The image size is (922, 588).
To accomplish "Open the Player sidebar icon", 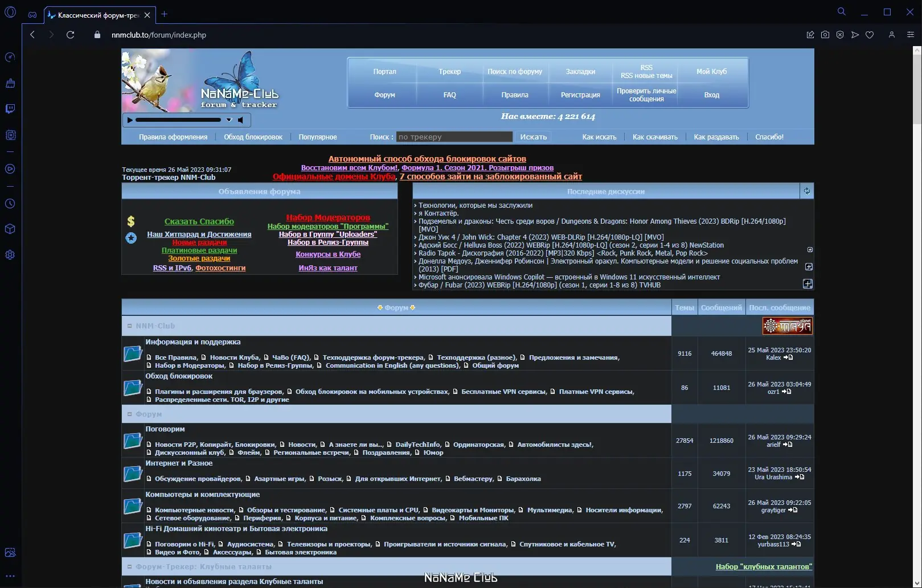I will [x=10, y=169].
